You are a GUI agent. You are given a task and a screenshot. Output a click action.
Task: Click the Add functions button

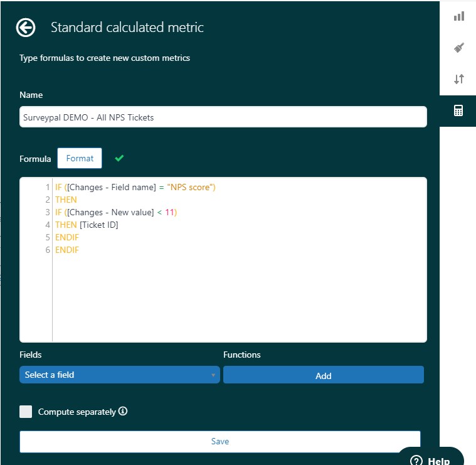point(324,375)
